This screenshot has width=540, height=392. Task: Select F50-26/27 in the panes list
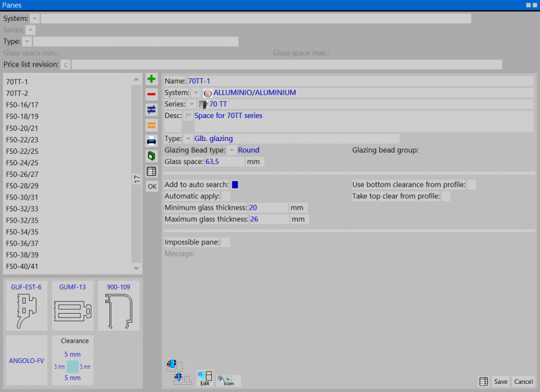coord(67,174)
